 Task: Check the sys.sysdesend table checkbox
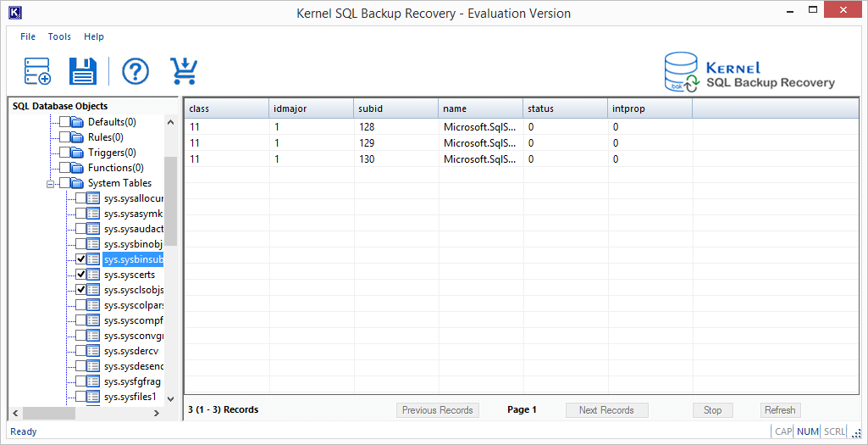click(x=80, y=366)
